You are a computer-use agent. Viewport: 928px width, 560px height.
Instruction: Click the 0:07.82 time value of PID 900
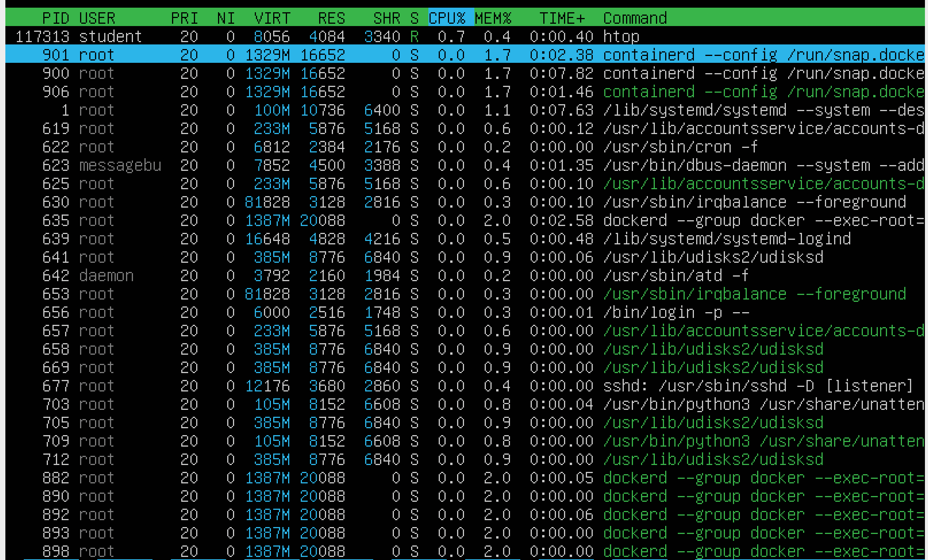562,73
